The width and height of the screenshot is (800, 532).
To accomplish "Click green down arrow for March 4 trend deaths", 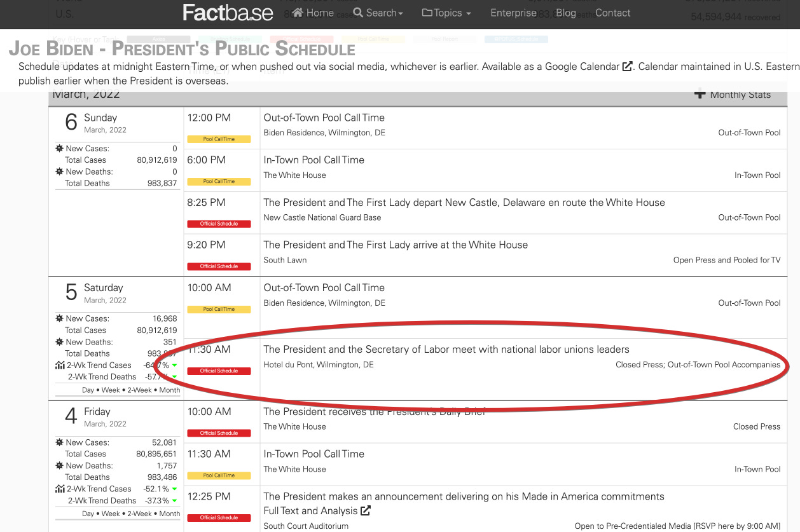I will pyautogui.click(x=175, y=501).
